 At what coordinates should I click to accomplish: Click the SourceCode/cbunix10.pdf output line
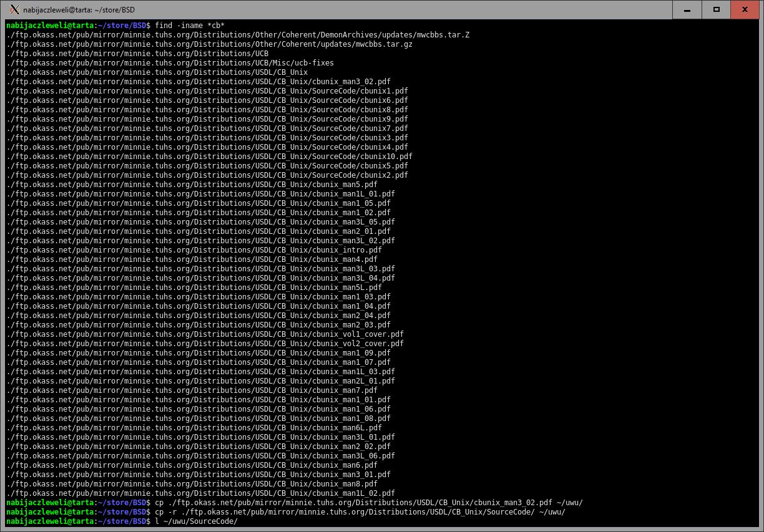(210, 157)
